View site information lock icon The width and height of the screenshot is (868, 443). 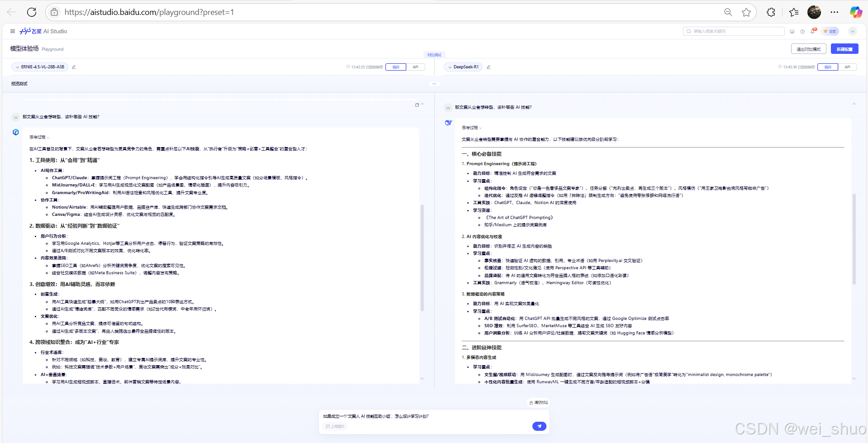pos(54,12)
